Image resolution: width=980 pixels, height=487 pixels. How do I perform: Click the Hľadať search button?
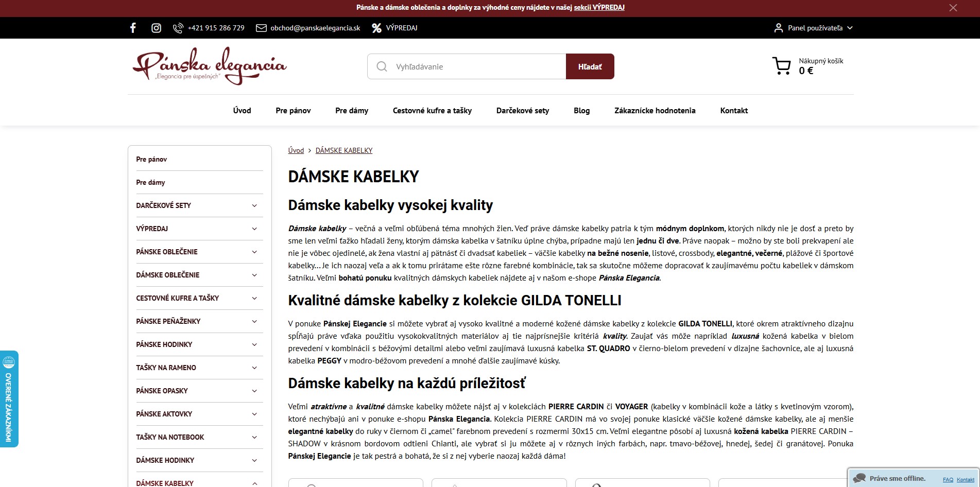click(590, 66)
